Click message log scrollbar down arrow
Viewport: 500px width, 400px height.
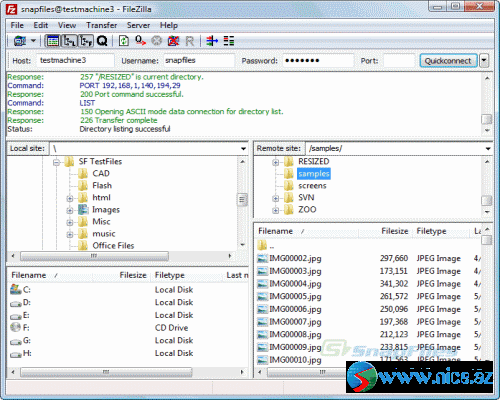tap(487, 130)
